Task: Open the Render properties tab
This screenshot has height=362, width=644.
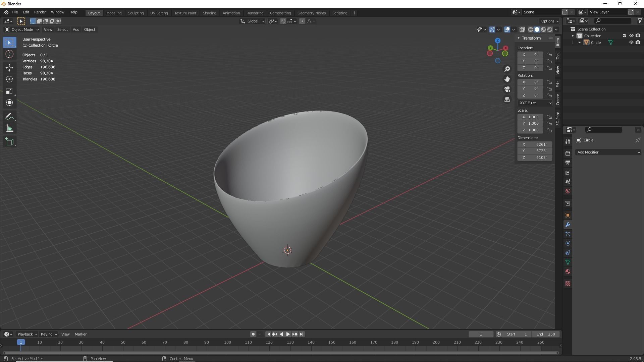Action: (568, 153)
